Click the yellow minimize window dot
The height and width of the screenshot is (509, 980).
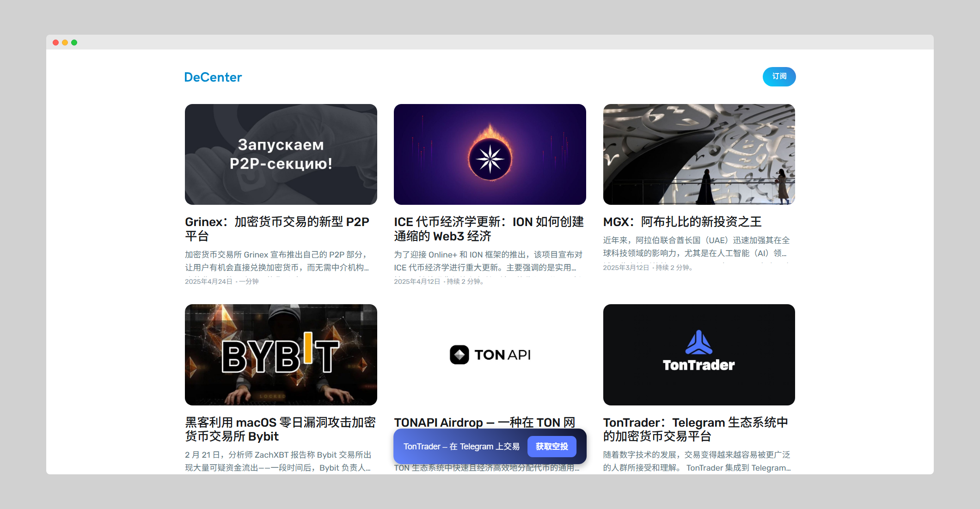coord(65,43)
